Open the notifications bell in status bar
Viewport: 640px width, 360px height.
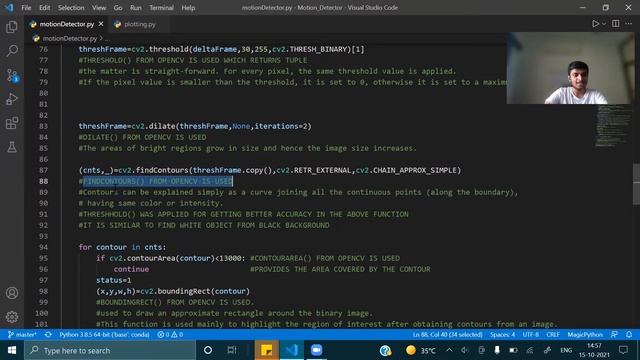click(629, 335)
